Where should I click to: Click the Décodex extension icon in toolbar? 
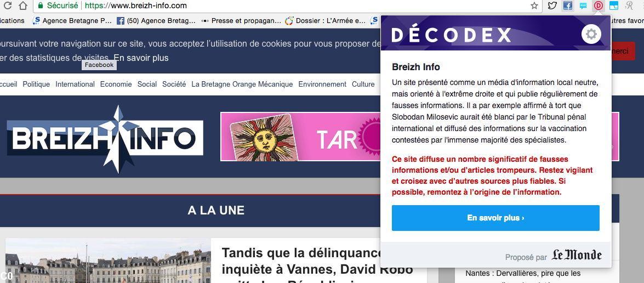pyautogui.click(x=598, y=5)
